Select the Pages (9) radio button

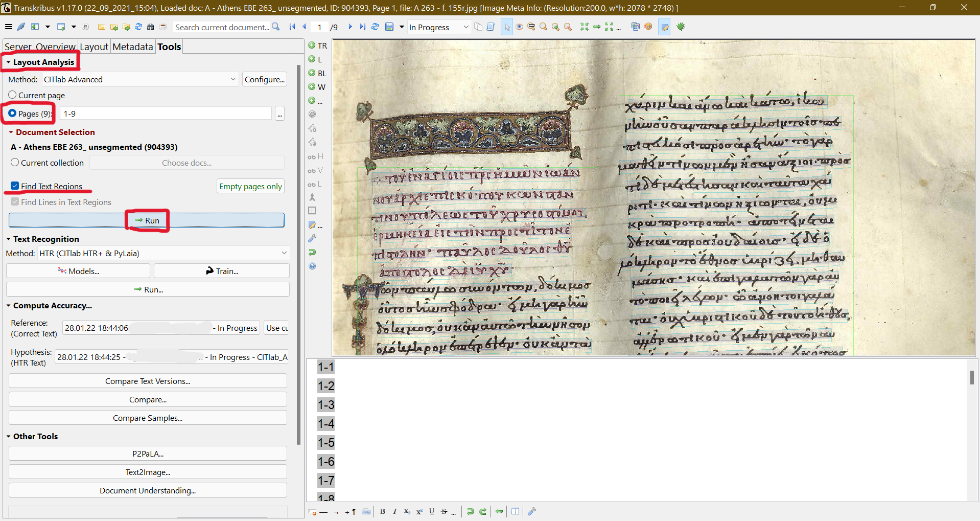pos(12,113)
